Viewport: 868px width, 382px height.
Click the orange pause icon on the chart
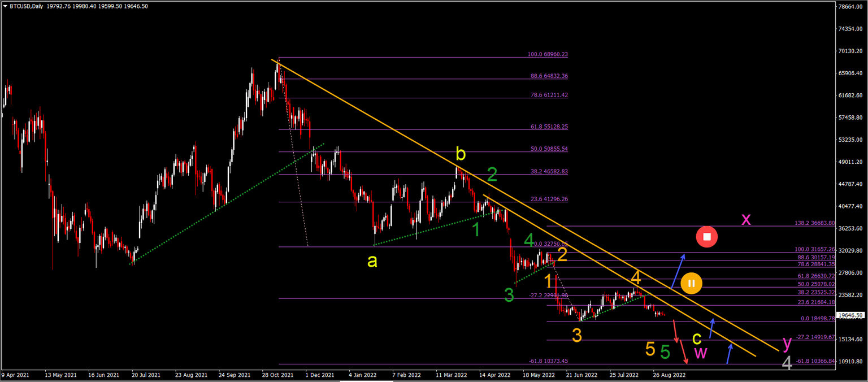pos(692,283)
